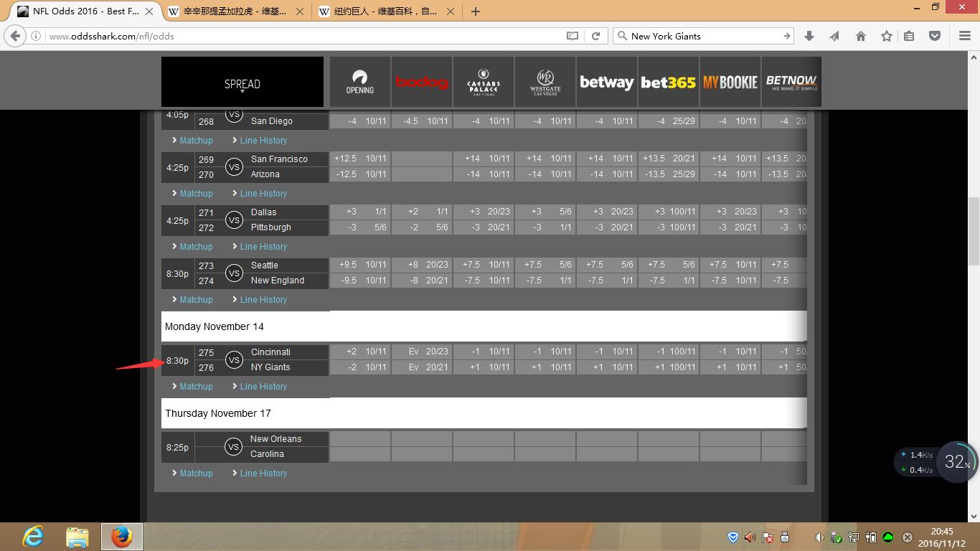
Task: Reload the page with the refresh icon
Action: [x=595, y=36]
